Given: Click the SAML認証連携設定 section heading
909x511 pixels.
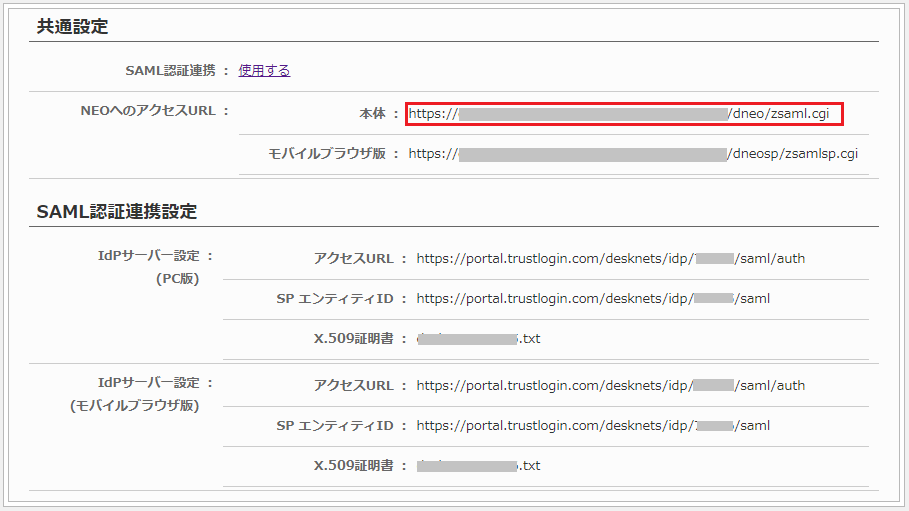Looking at the screenshot, I should 117,212.
